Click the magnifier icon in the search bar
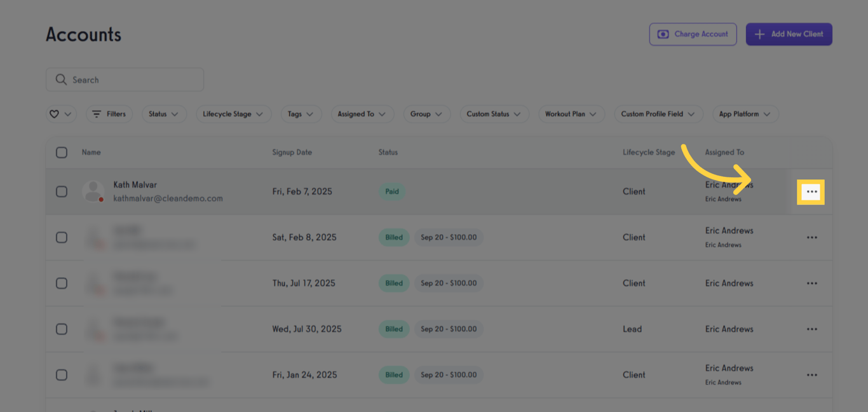The image size is (868, 412). point(61,79)
